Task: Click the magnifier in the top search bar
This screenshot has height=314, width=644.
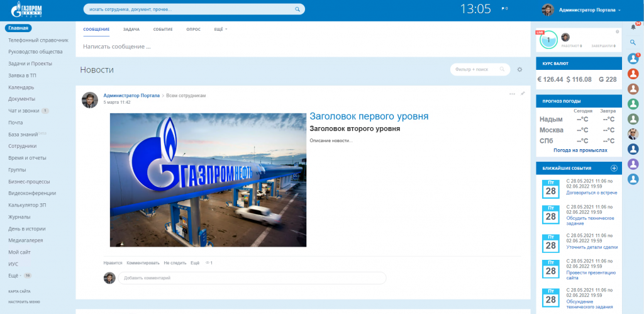Action: 297,9
